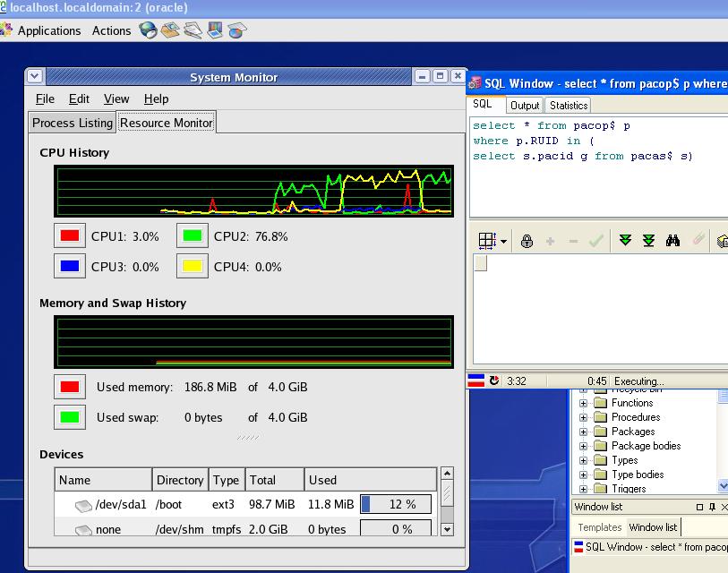The image size is (728, 573).
Task: Expand the Types folder in object browser
Action: coord(583,460)
